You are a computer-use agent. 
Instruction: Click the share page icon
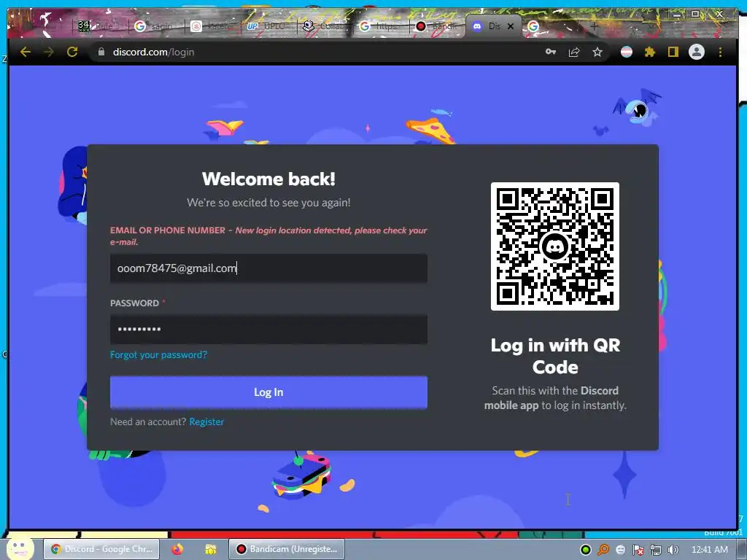click(574, 52)
